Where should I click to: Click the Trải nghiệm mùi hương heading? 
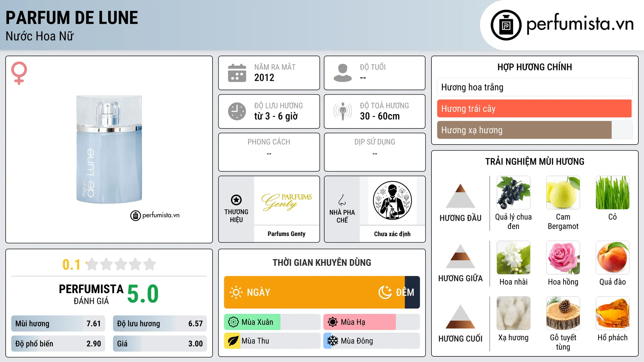pos(535,162)
